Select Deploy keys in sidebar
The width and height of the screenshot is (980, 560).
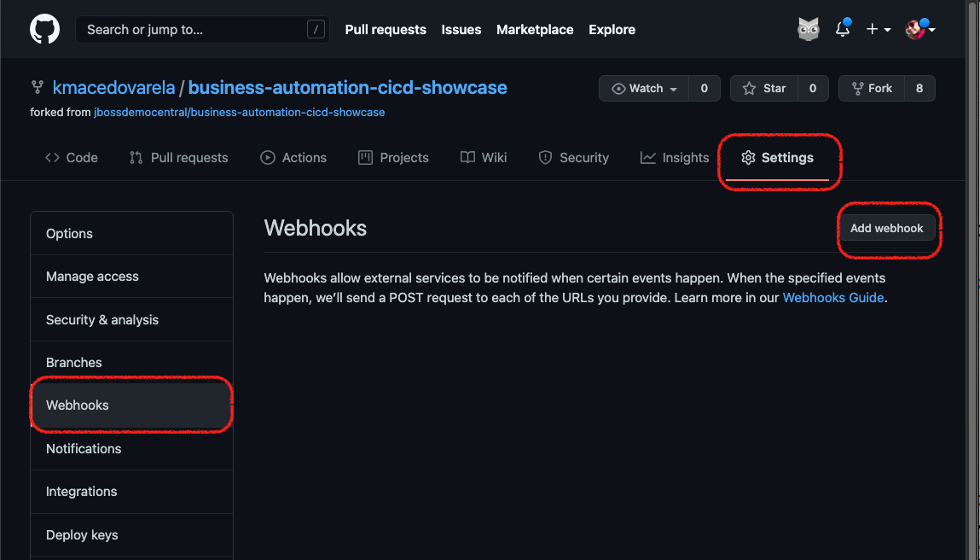tap(132, 535)
